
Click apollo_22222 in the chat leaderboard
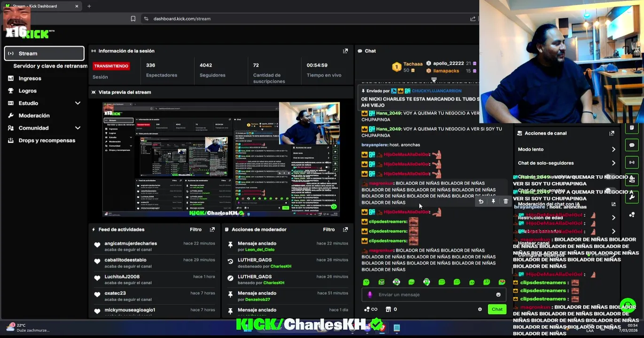[x=449, y=63]
